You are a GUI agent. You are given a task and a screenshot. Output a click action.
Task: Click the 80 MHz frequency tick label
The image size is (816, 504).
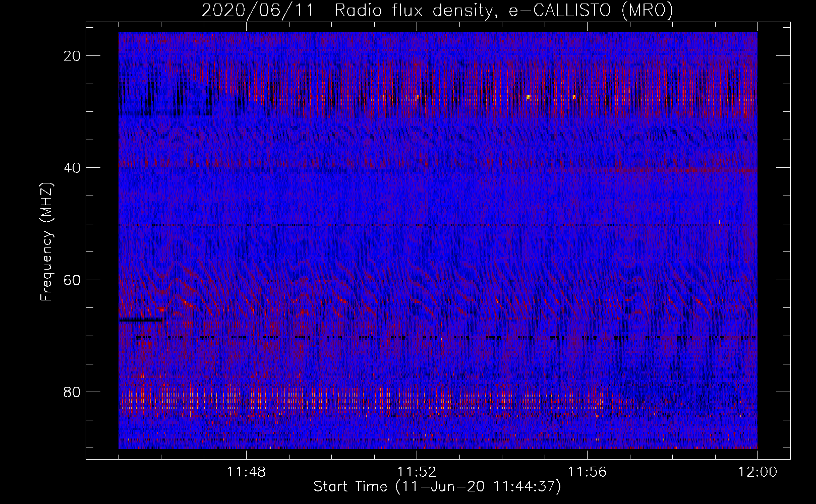pyautogui.click(x=72, y=392)
